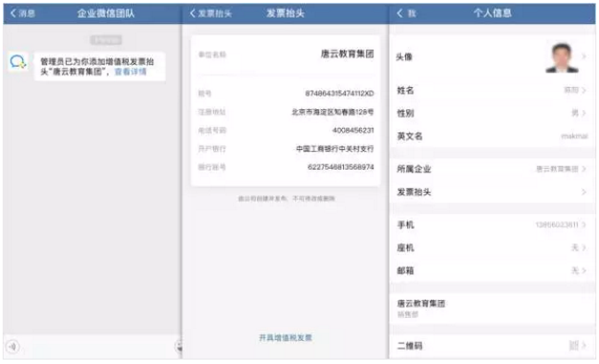Open the 头像 row chevron
The image size is (599, 364).
pyautogui.click(x=584, y=57)
